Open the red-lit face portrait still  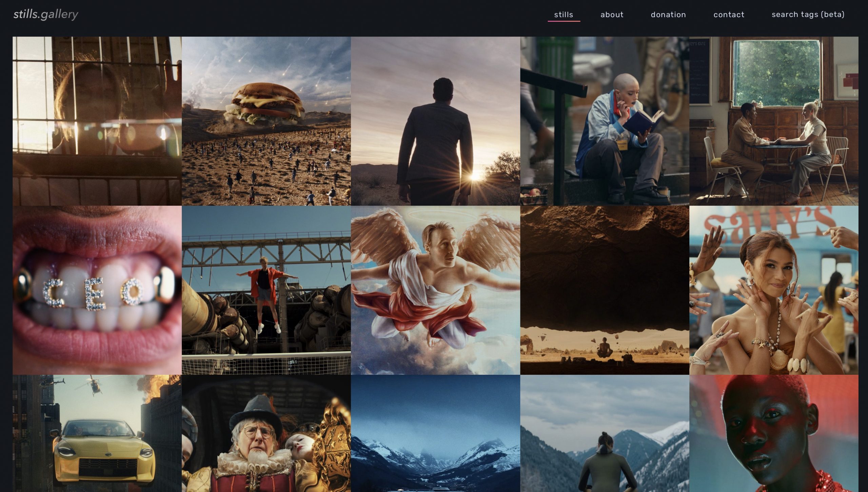(x=774, y=434)
